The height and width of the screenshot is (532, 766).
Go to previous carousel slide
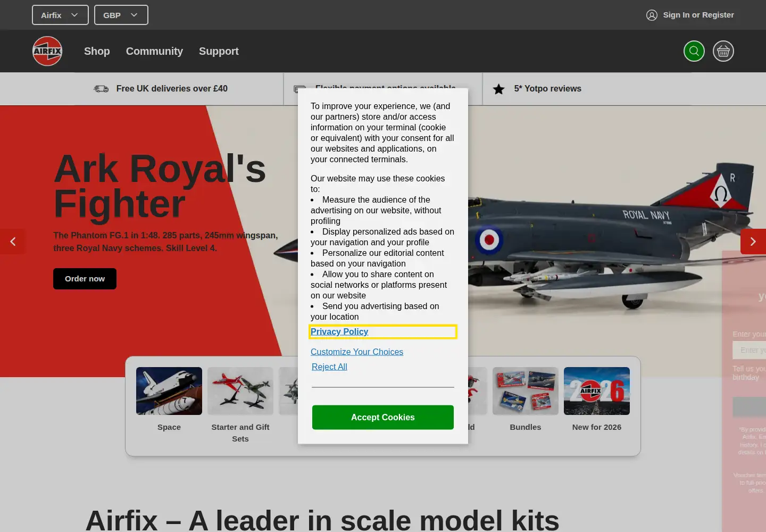pyautogui.click(x=13, y=242)
